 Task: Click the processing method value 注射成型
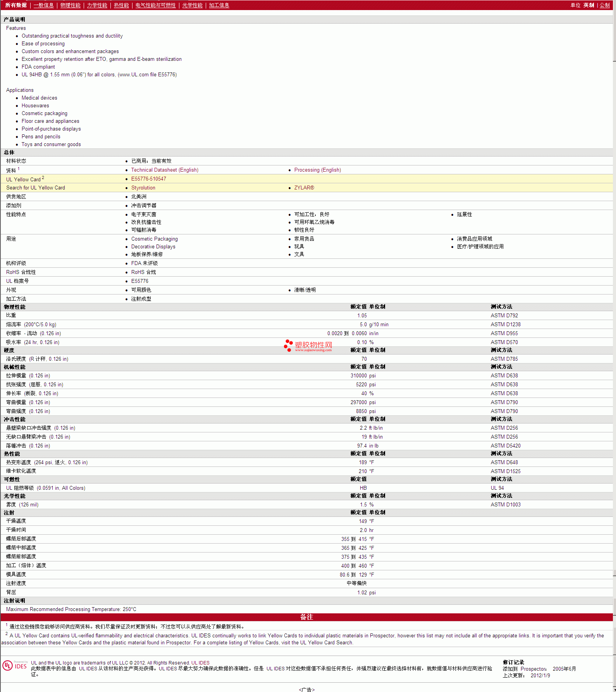coord(141,299)
